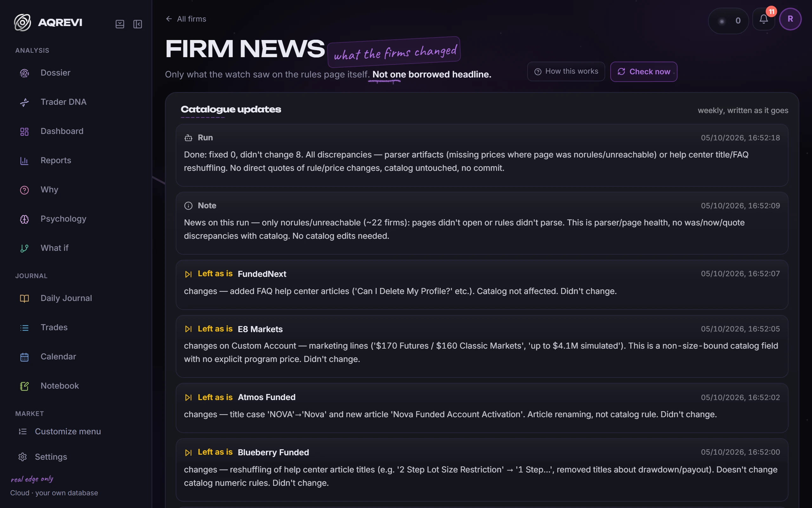Select the Blueberry Funded firm name
The width and height of the screenshot is (812, 508).
(273, 452)
